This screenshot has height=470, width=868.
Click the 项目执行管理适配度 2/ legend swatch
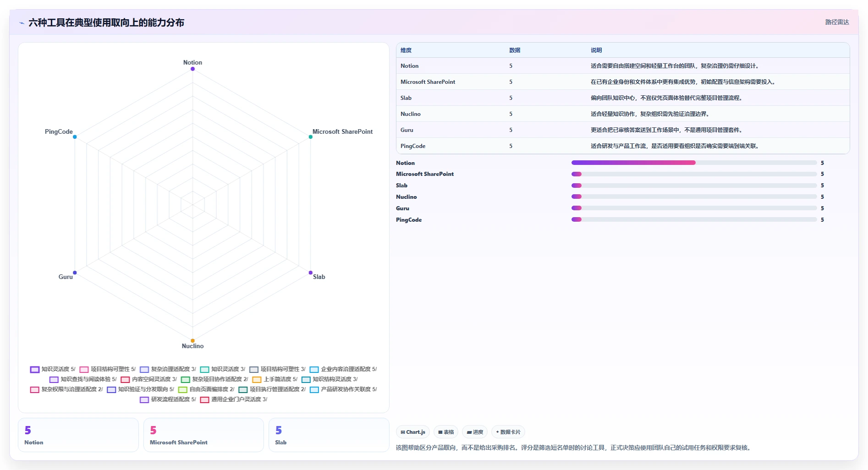243,389
